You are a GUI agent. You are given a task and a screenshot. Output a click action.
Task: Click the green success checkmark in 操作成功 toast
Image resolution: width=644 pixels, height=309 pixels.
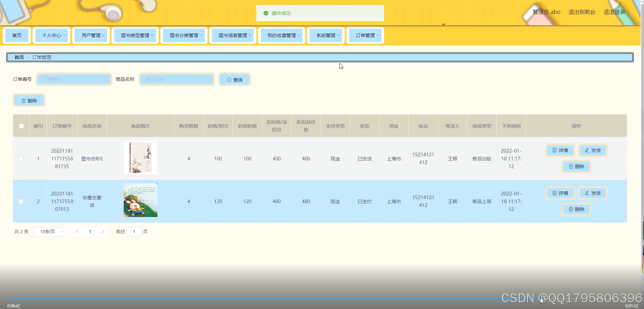click(x=266, y=13)
